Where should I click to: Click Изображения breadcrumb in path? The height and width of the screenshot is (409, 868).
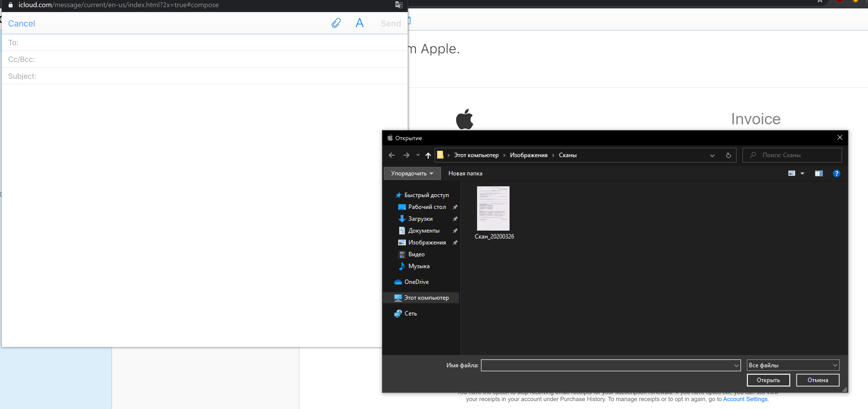point(528,155)
